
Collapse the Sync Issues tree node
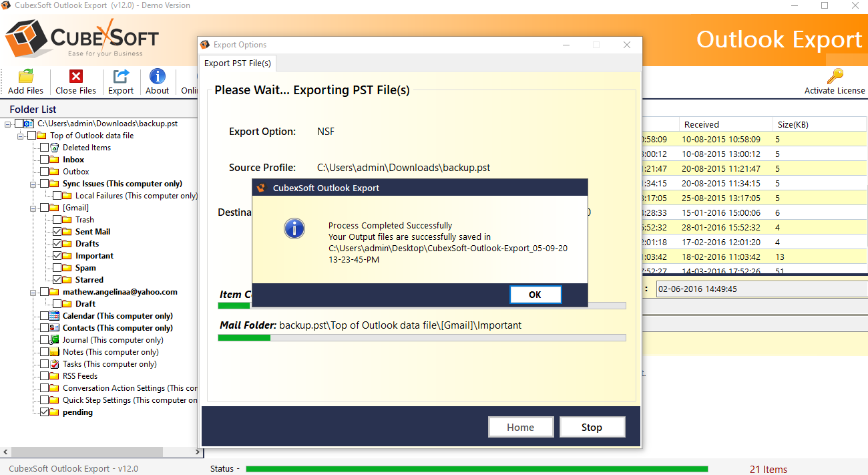[33, 184]
